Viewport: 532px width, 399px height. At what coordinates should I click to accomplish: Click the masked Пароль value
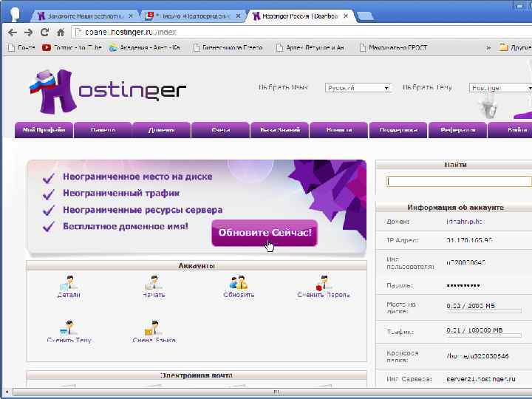pos(463,286)
